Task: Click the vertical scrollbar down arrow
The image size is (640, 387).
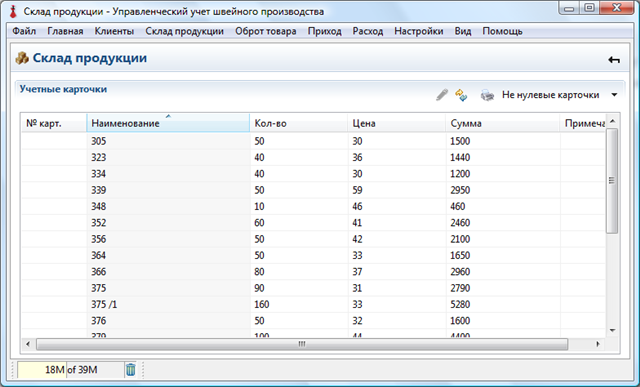Action: pyautogui.click(x=612, y=330)
